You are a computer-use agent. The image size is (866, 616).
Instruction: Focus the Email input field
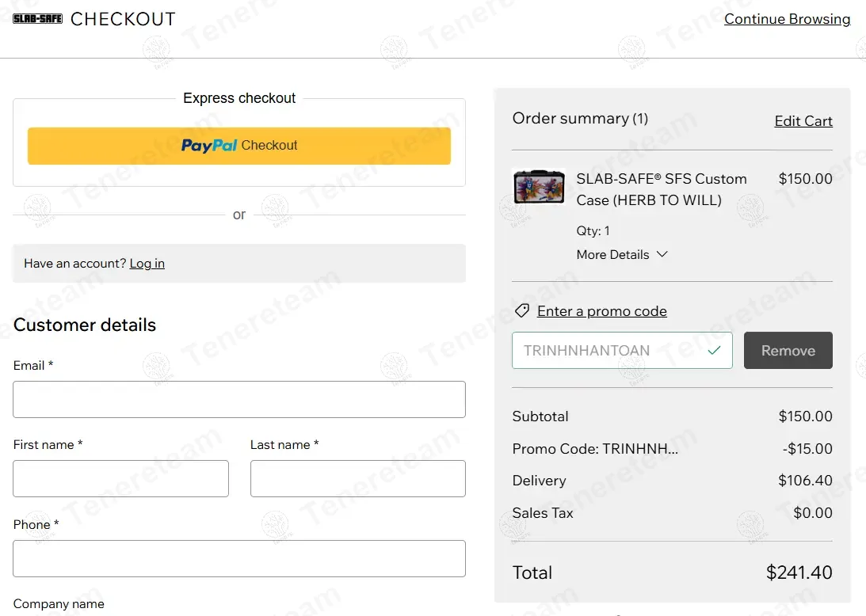tap(239, 399)
